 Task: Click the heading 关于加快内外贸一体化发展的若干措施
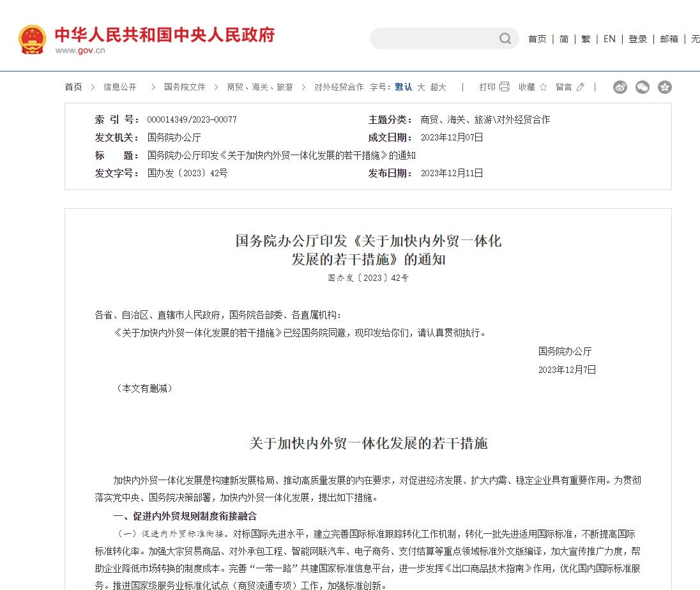pyautogui.click(x=369, y=443)
